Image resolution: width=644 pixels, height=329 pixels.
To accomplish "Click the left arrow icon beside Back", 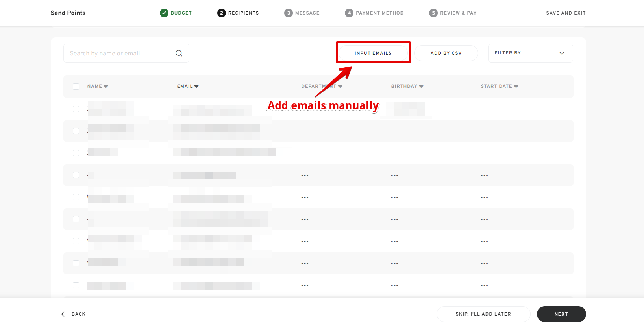I will pos(64,314).
